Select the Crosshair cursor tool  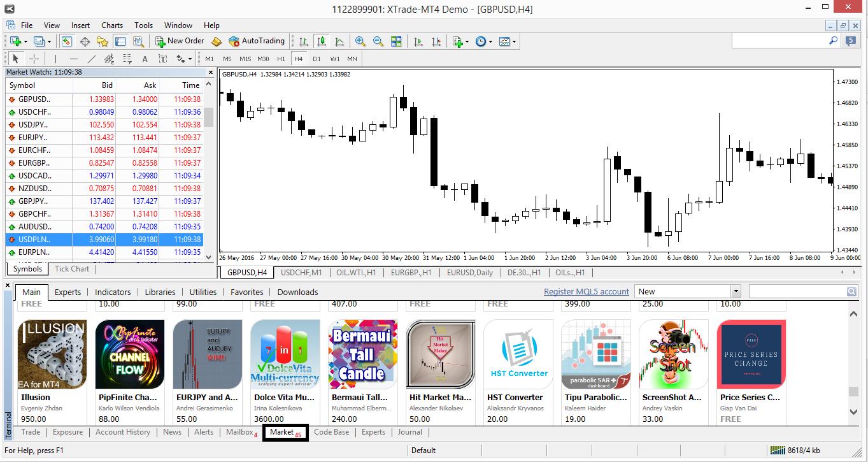tap(34, 59)
